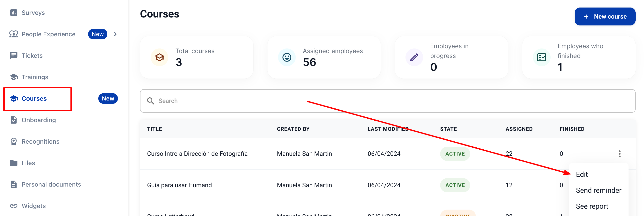This screenshot has height=216, width=644.
Task: Open course Guía para usar Humand
Action: (x=179, y=185)
